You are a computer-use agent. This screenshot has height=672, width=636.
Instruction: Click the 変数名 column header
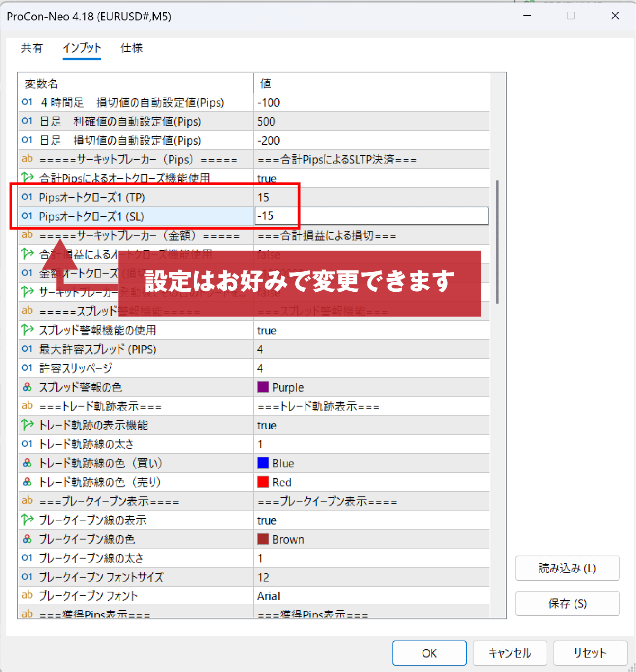tap(41, 83)
